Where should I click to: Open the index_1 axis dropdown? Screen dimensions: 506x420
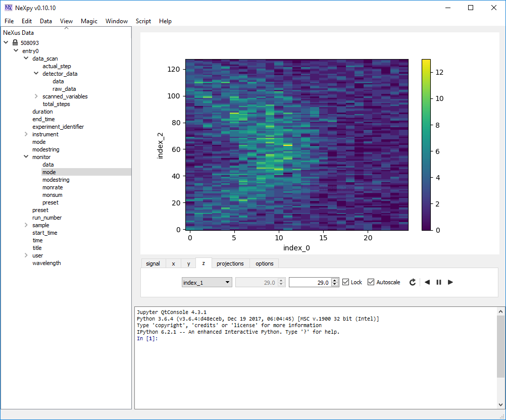[x=207, y=283]
